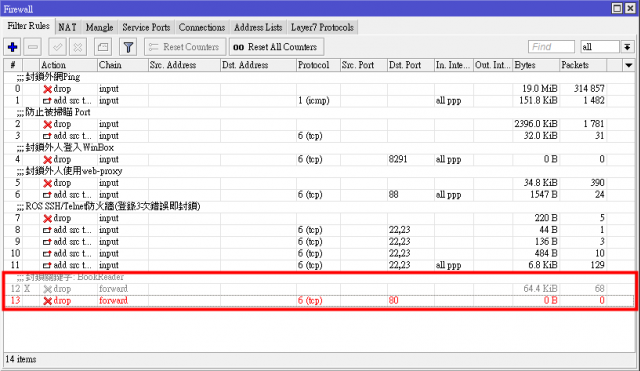Click the add src icon in rule 8
Viewport: 640px width, 371px height.
tap(47, 230)
